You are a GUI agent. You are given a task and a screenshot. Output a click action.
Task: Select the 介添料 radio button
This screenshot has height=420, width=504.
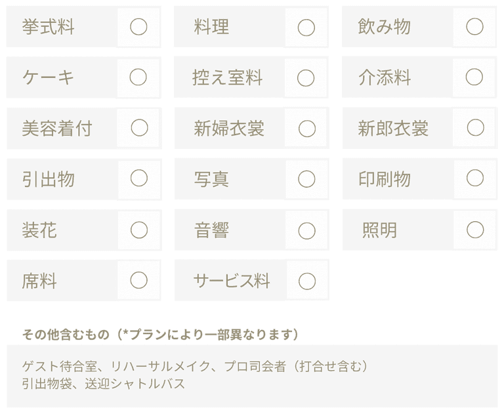pos(474,77)
